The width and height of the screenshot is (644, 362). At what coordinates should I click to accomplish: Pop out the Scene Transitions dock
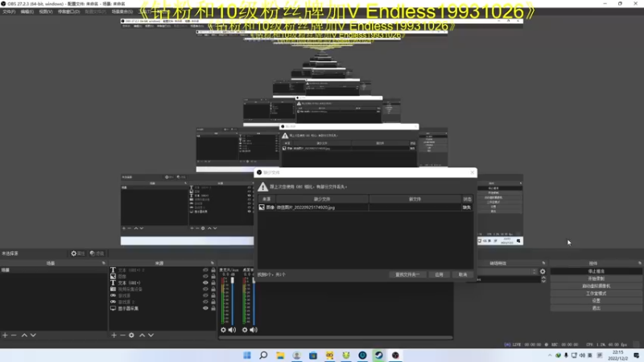coord(544,263)
